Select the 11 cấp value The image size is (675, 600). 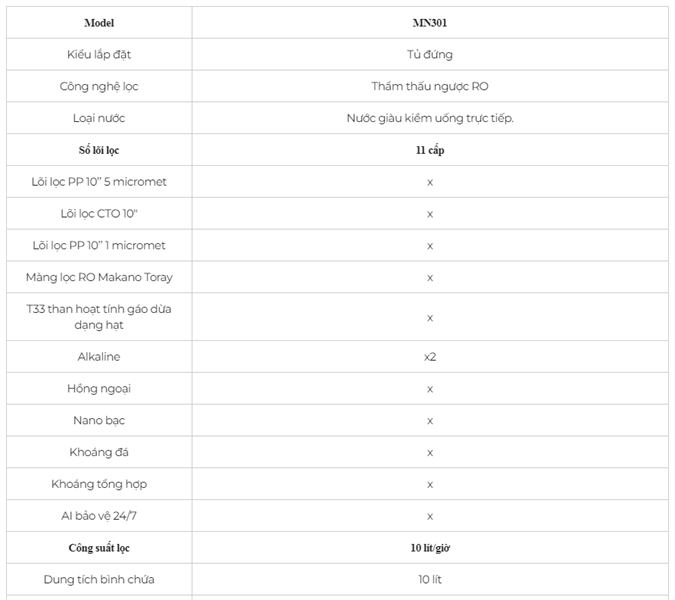430,150
